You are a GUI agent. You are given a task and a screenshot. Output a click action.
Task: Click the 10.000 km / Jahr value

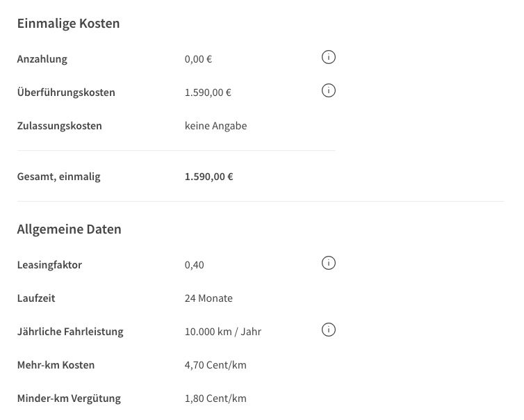(223, 332)
